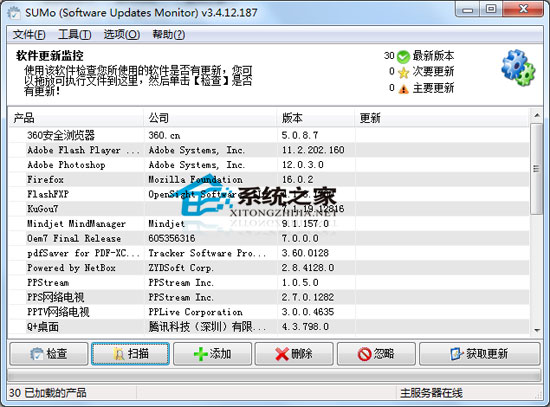Click the orange warning major-update icon

[403, 89]
